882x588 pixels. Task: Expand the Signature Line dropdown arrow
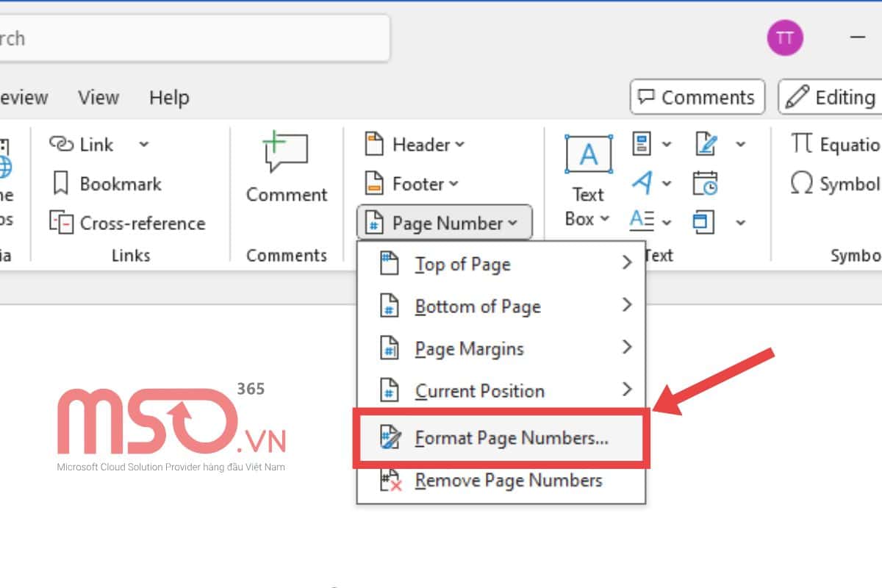coord(740,145)
